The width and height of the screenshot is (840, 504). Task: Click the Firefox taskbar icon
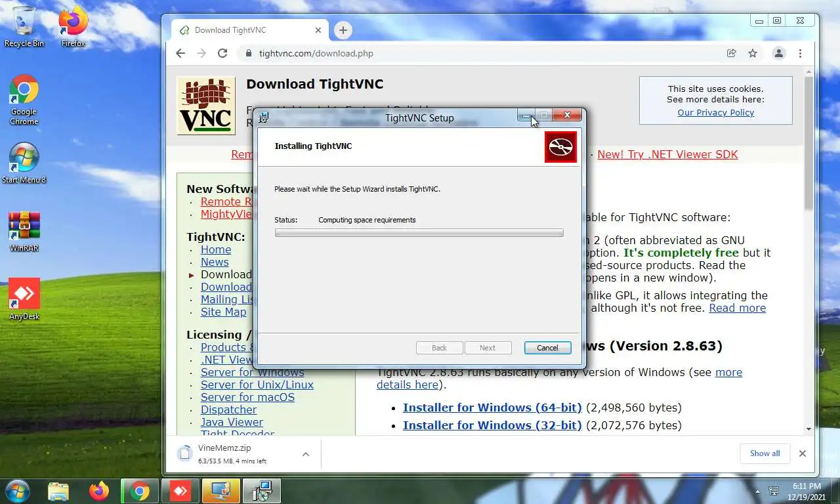[x=99, y=491]
